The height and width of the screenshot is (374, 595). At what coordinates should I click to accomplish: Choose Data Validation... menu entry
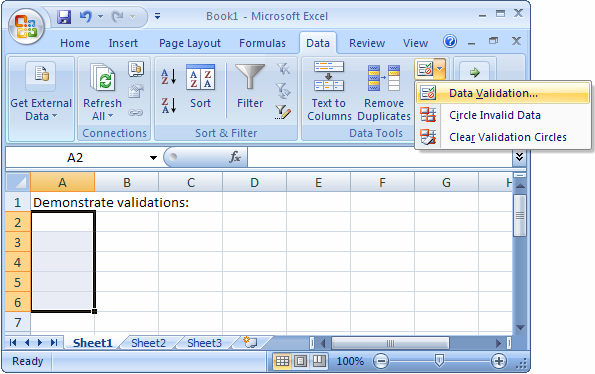503,93
